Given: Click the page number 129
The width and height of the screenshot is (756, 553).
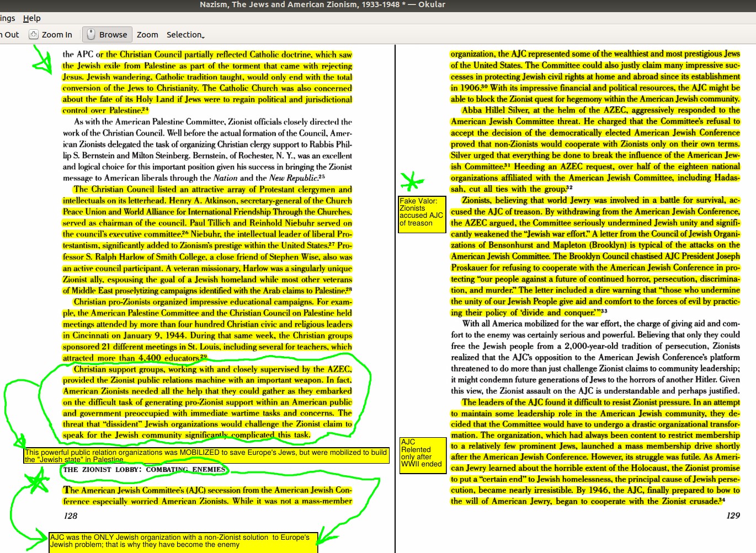Looking at the screenshot, I should click(x=733, y=516).
